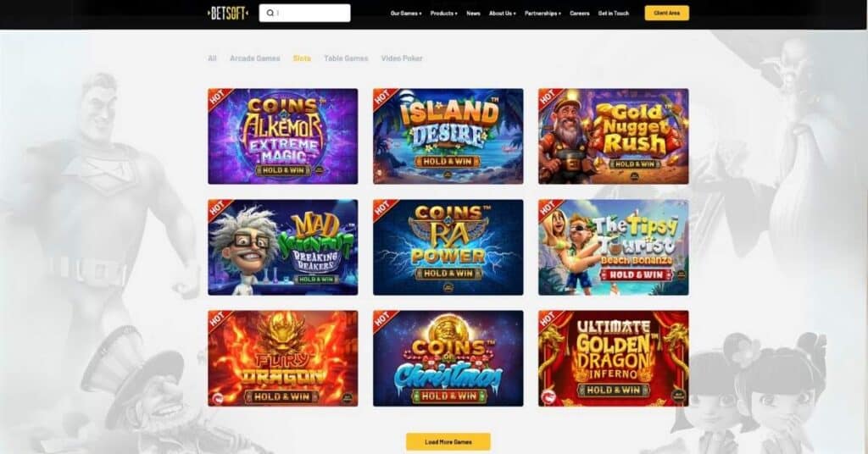Viewport: 868px width, 454px height.
Task: Click the search magnifier icon
Action: (x=270, y=14)
